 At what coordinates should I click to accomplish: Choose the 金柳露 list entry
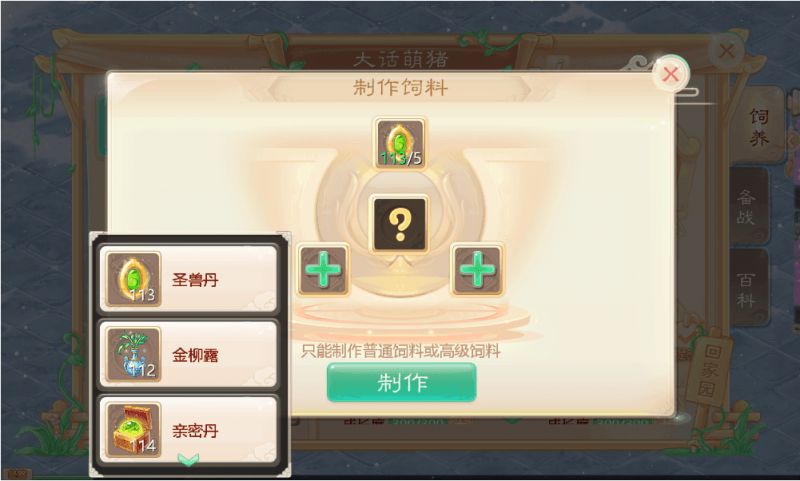[188, 354]
